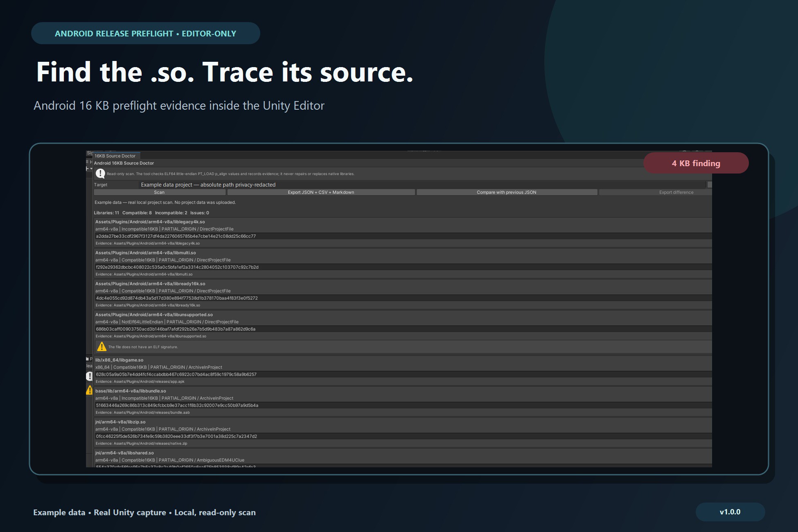Click the Scan button
Viewport: 798px width, 532px height.
coord(159,192)
